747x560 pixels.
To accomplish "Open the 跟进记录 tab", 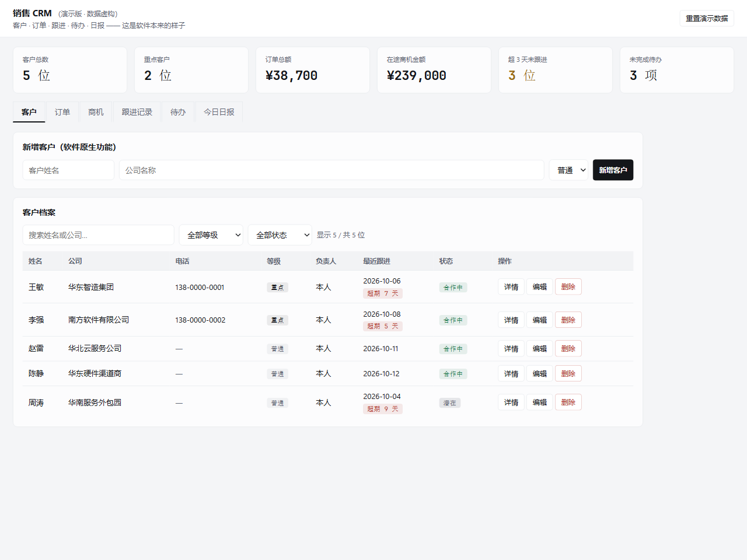I will (137, 112).
